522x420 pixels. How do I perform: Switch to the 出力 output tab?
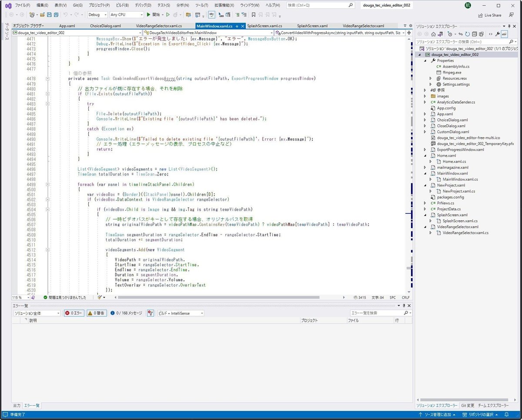pos(17,405)
